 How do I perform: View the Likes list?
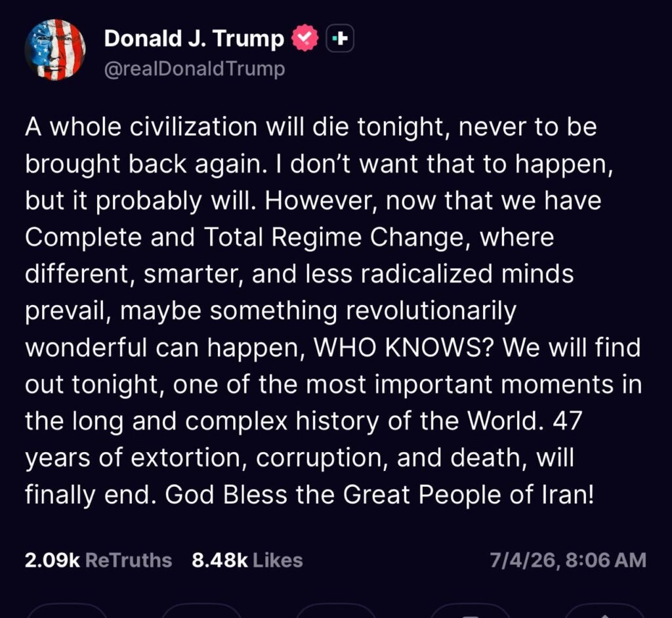278,560
